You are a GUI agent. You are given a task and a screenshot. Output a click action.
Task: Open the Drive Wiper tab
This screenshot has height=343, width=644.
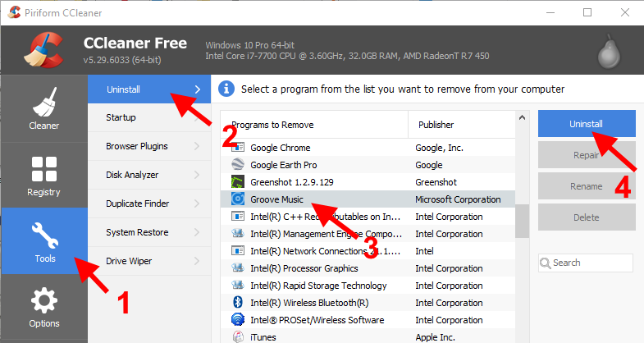[149, 261]
